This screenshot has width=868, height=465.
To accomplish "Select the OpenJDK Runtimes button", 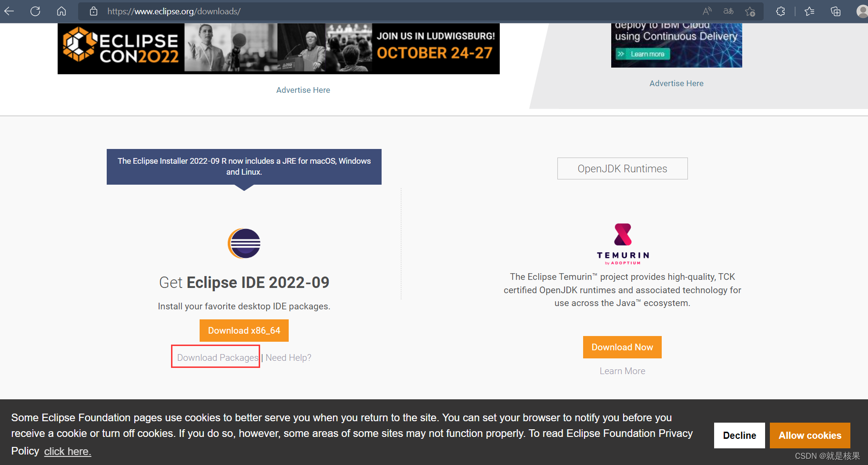I will [622, 168].
